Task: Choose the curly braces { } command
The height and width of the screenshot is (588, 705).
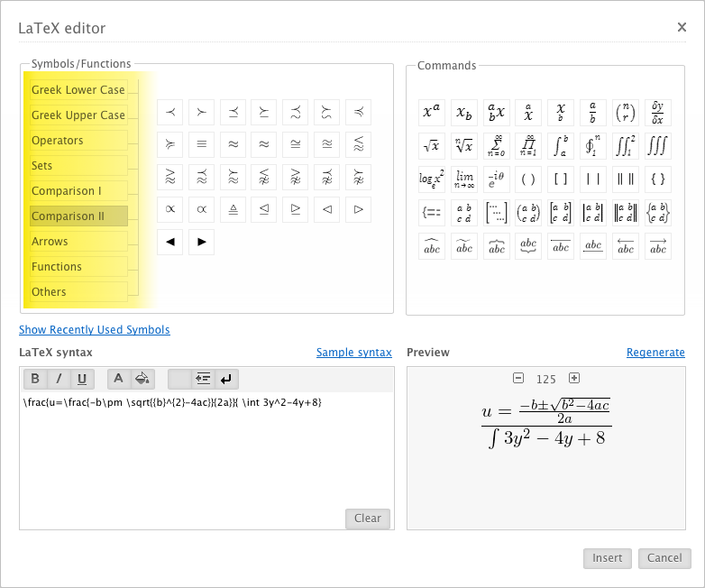Action: coord(658,179)
